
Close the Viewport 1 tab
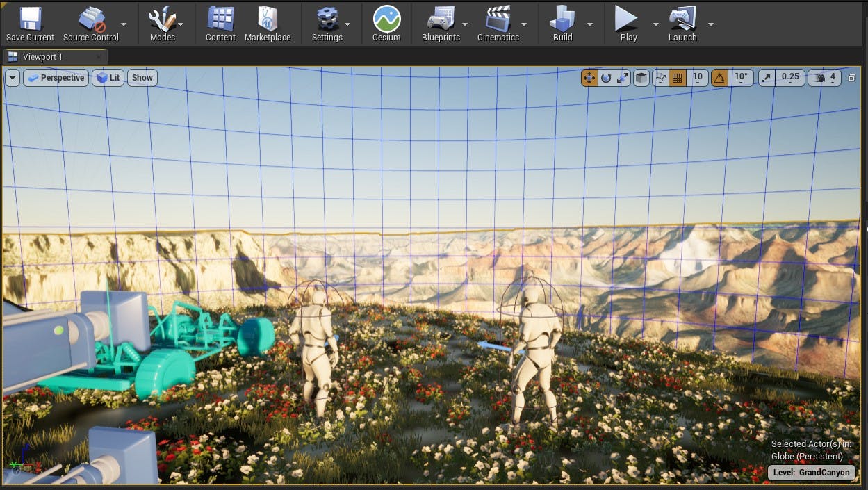[99, 57]
